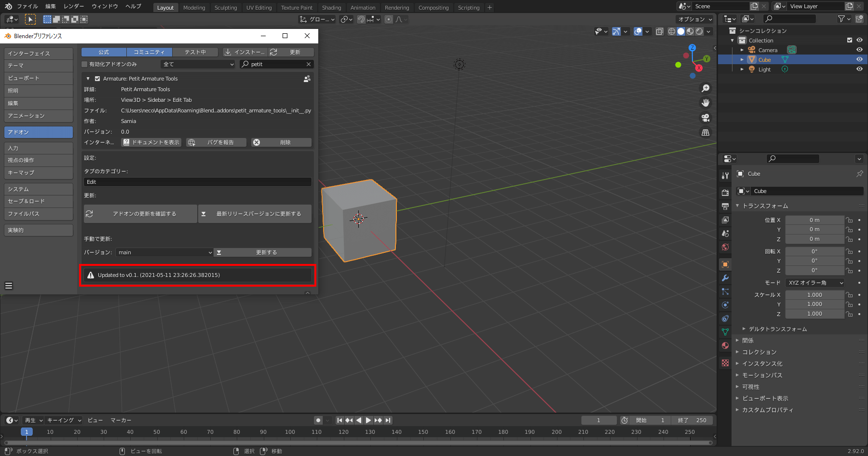
Task: Open the Physics properties tab icon
Action: click(x=725, y=305)
